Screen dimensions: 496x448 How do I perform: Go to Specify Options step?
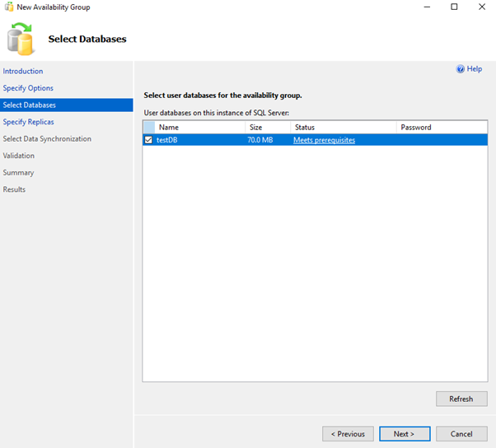click(x=28, y=88)
